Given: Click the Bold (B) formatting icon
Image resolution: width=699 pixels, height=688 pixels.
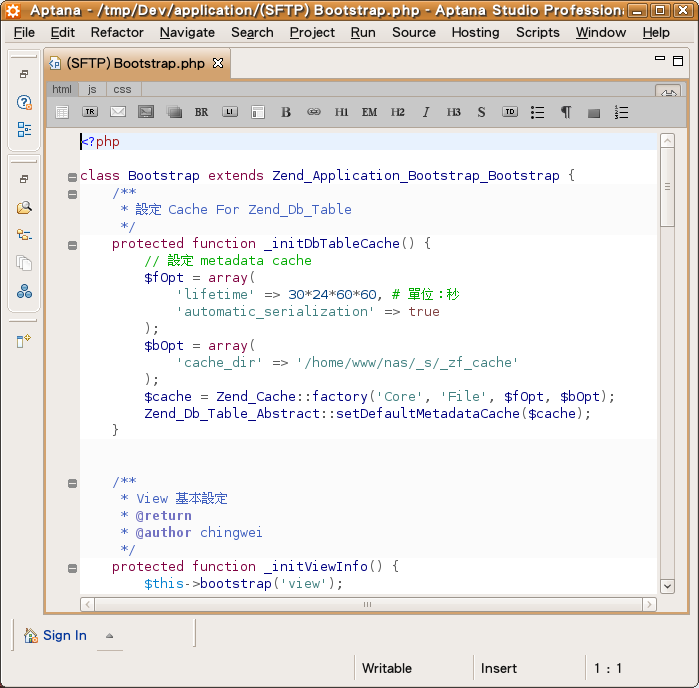Looking at the screenshot, I should coord(286,112).
